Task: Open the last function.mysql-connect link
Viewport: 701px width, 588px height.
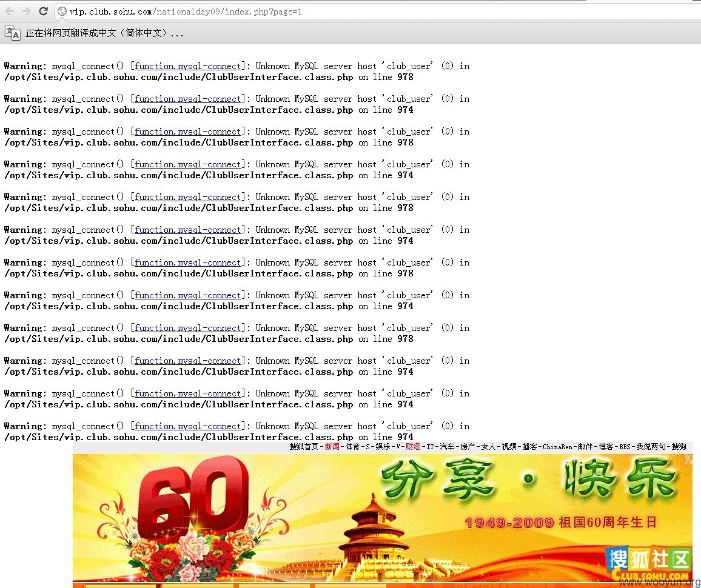Action: [x=188, y=426]
